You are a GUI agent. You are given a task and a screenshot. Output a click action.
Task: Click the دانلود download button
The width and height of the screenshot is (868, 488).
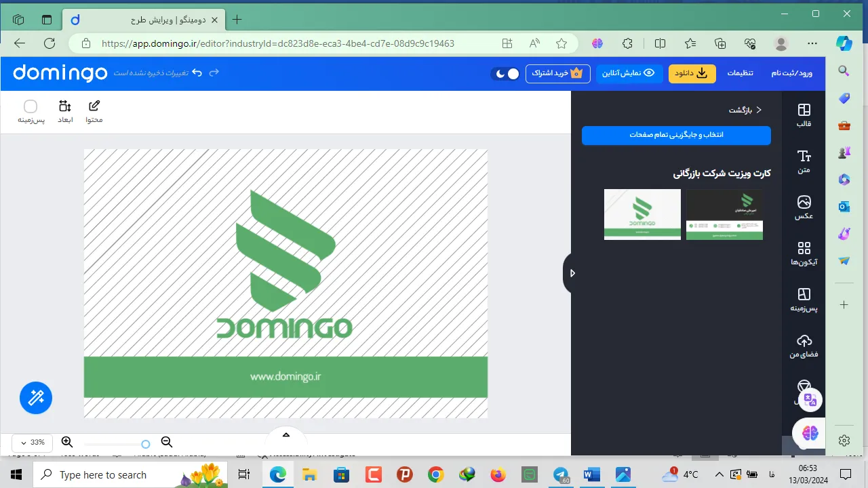692,73
